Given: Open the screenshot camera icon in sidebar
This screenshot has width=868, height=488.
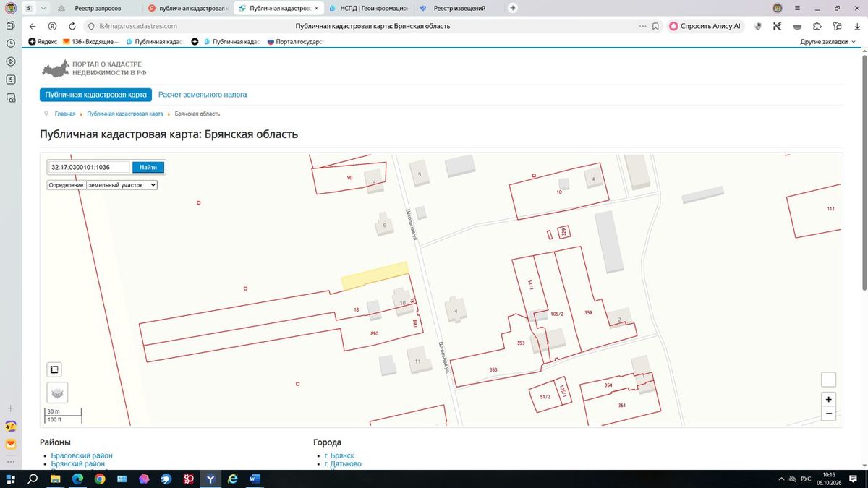Looking at the screenshot, I should click(11, 98).
